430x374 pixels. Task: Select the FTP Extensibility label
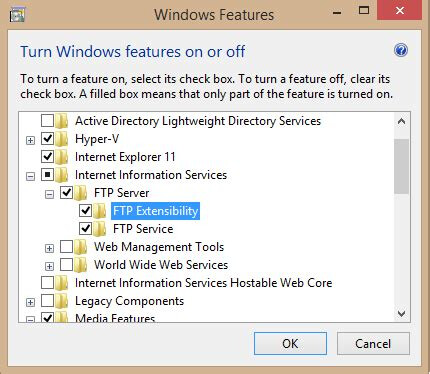coord(155,211)
